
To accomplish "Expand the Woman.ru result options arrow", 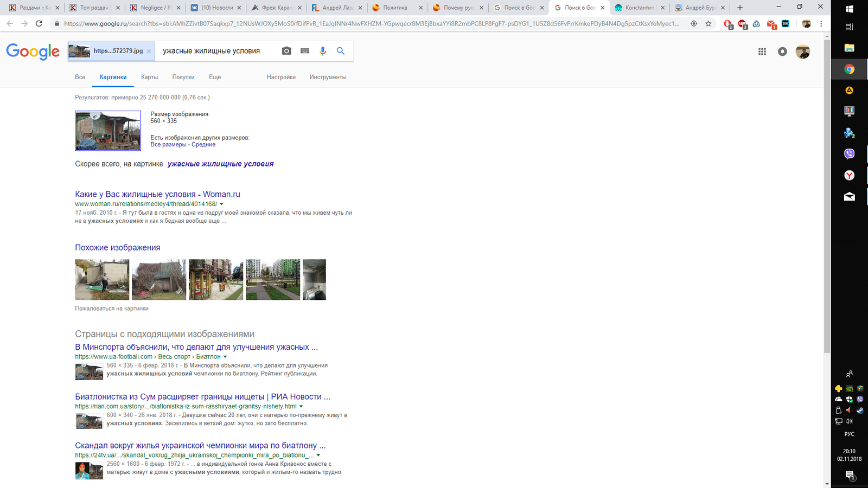I will tap(221, 204).
